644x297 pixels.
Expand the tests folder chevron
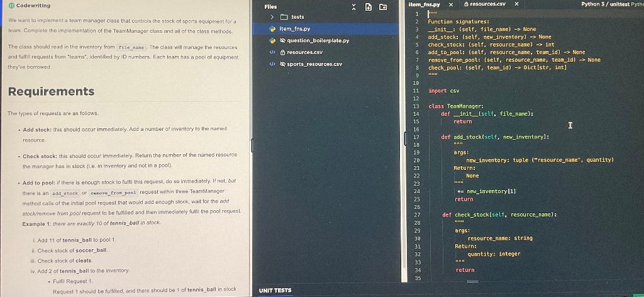pos(272,17)
